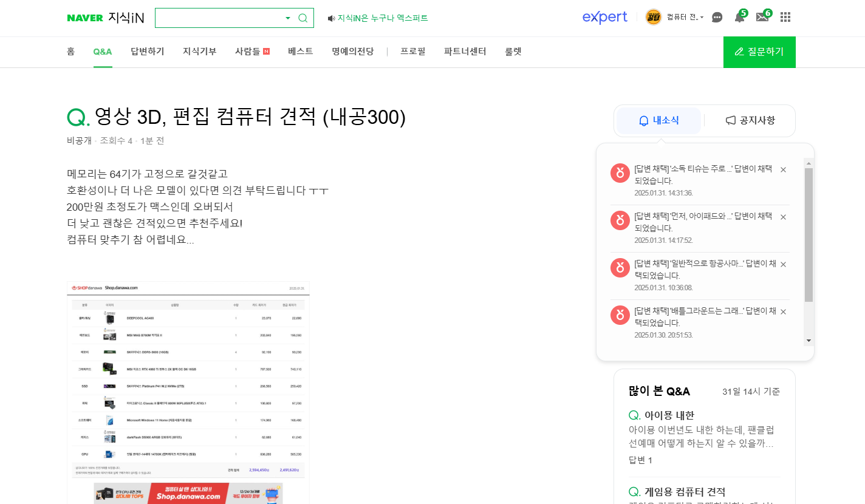865x504 pixels.
Task: Click the red icon beside '배틀그라운드는 그래' notification
Action: pyautogui.click(x=620, y=315)
